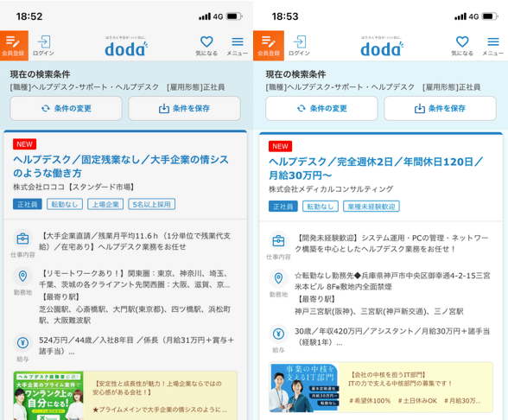Tap 給与 yen icon on ロココ card
The height and width of the screenshot is (420, 508).
(x=22, y=343)
